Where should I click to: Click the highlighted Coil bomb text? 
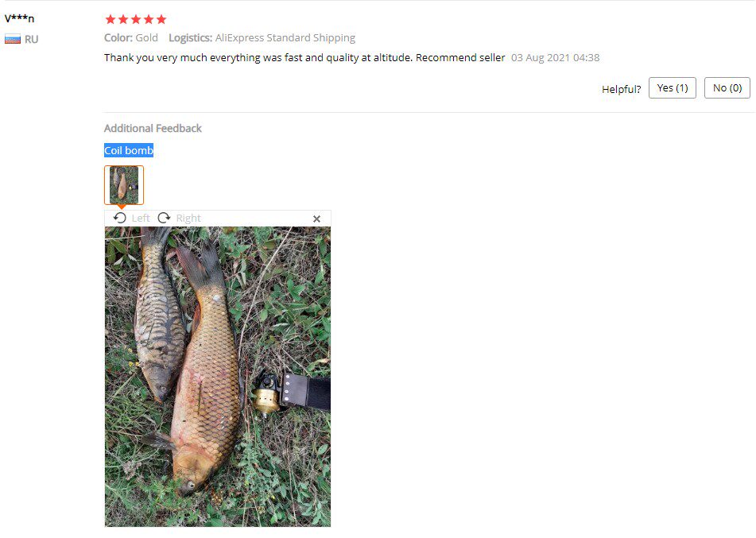[x=129, y=150]
